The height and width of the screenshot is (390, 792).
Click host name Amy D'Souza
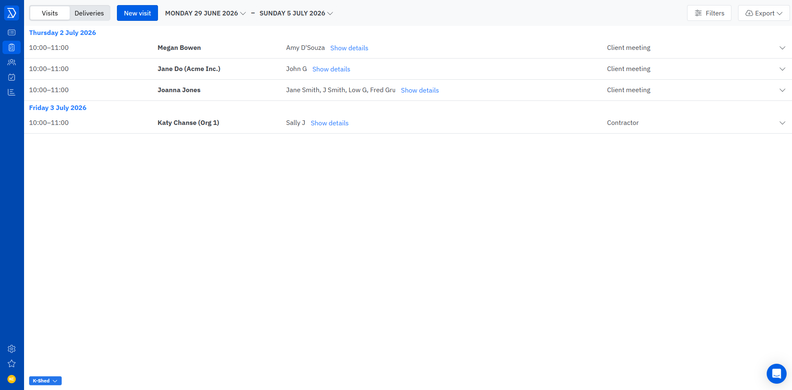click(x=305, y=48)
